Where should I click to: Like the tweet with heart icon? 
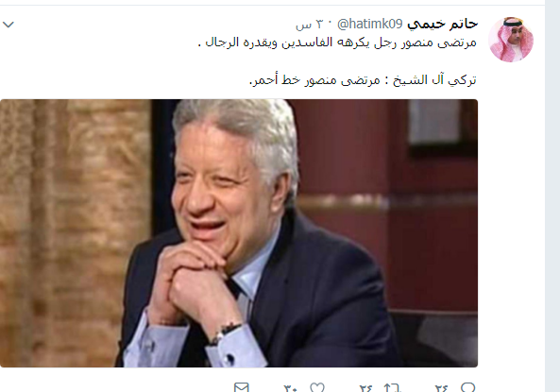tap(316, 387)
